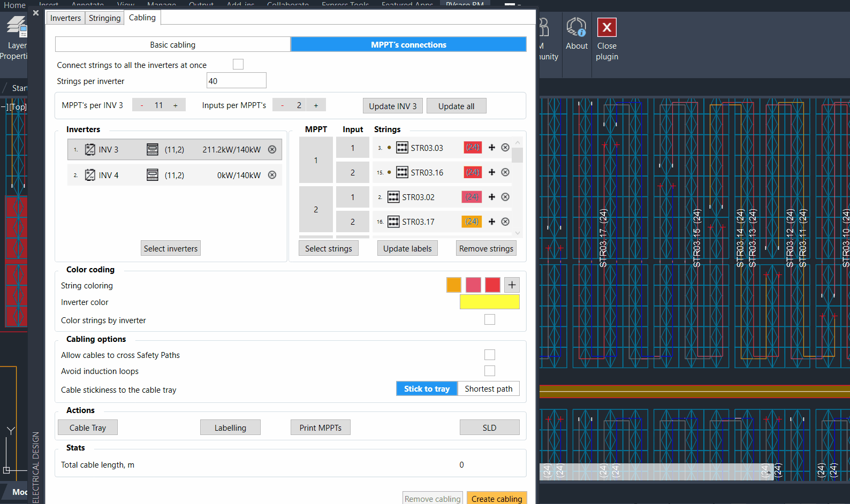Add a new string color swatch
Screen dimensions: 850x504
click(512, 285)
